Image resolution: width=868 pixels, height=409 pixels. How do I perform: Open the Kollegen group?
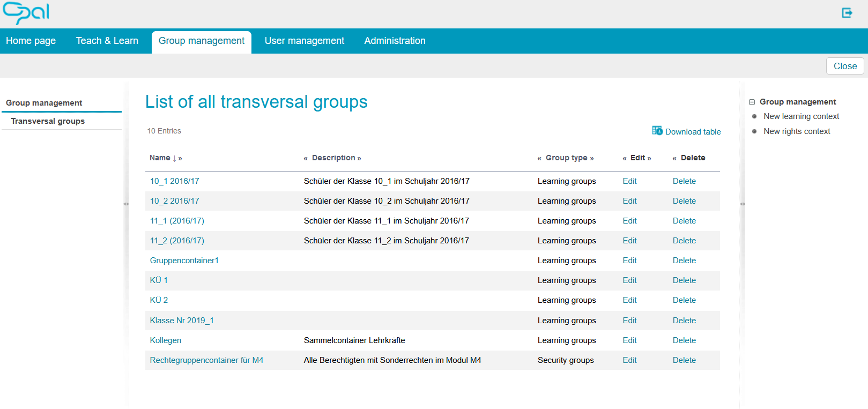coord(165,340)
